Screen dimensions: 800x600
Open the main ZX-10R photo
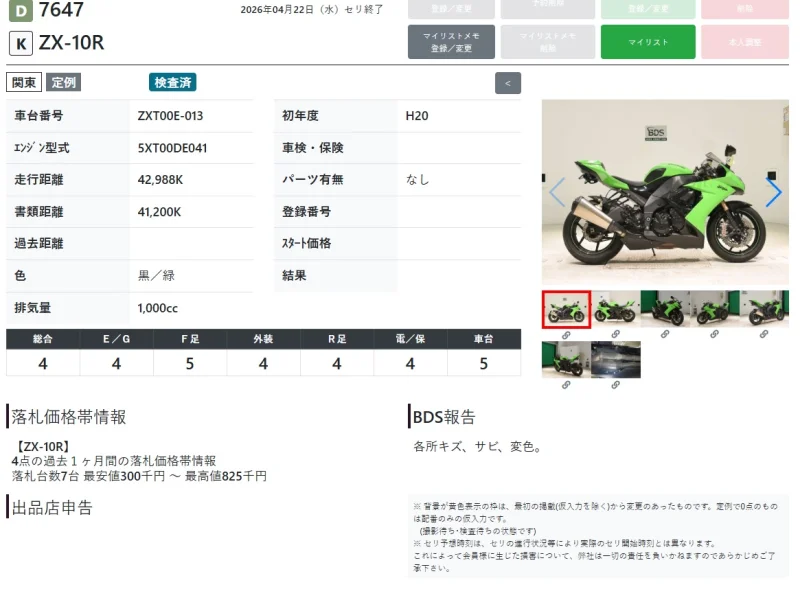pos(665,192)
